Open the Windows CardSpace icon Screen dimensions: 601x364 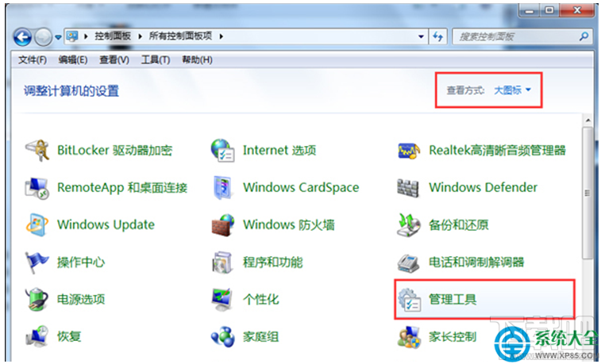[222, 187]
